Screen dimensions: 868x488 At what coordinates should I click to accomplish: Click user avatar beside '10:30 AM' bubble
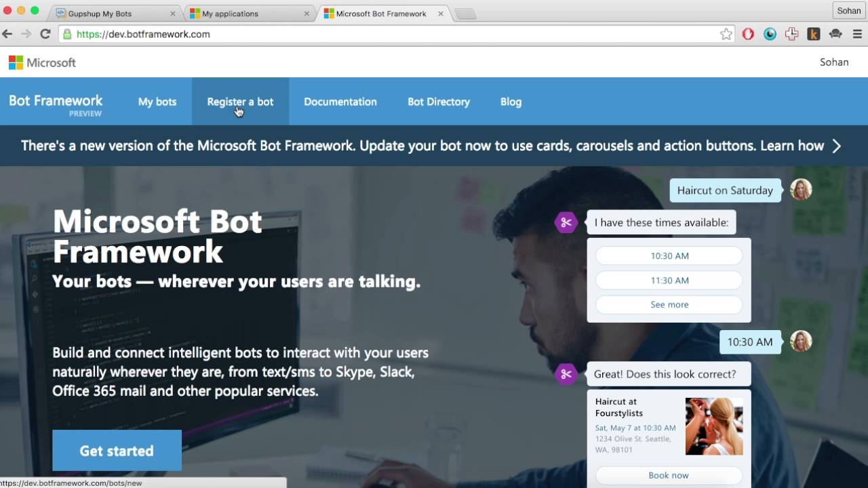[801, 341]
